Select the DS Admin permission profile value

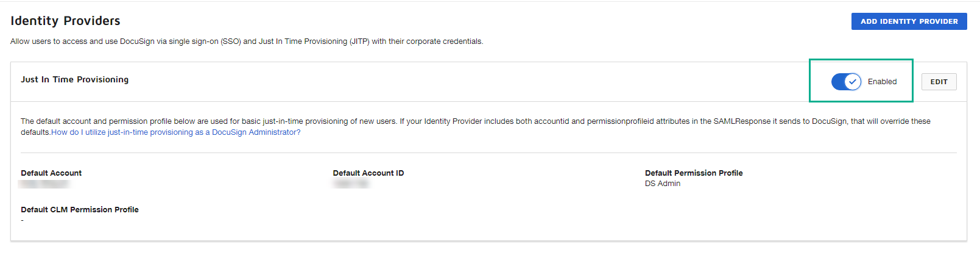pyautogui.click(x=663, y=184)
